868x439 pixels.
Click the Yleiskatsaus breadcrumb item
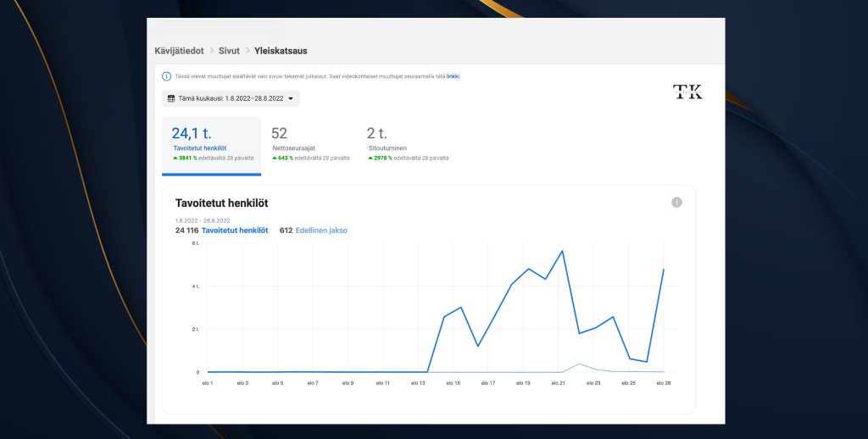pos(281,51)
